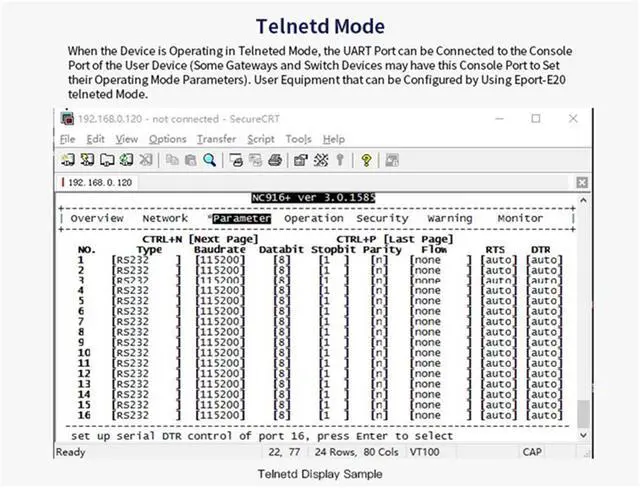The image size is (640, 488).
Task: Open the View menu
Action: (127, 139)
